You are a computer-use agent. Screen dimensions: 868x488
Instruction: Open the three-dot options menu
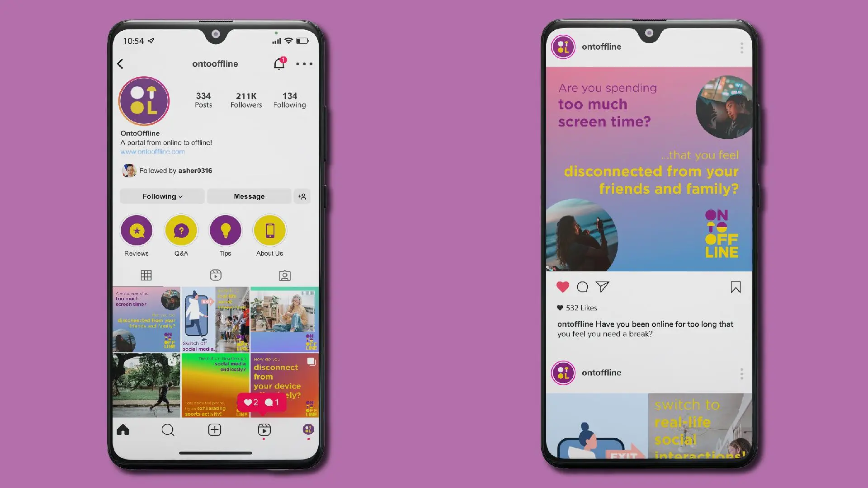coord(304,64)
